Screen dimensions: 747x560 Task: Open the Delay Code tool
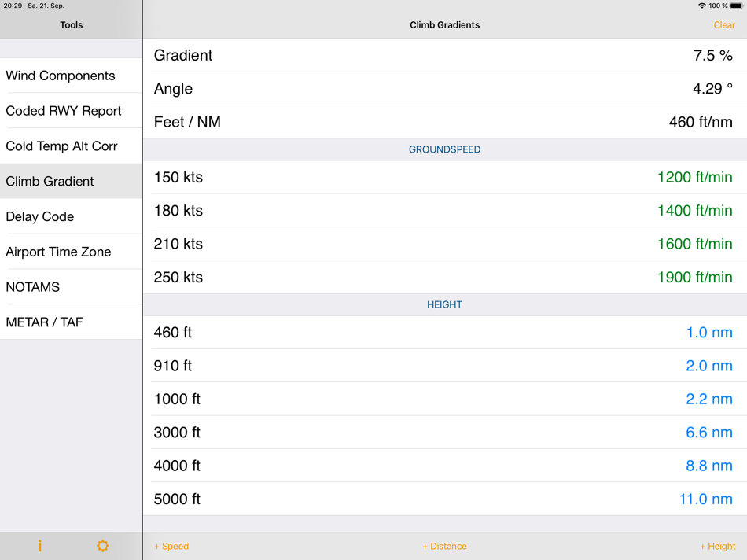pos(39,216)
